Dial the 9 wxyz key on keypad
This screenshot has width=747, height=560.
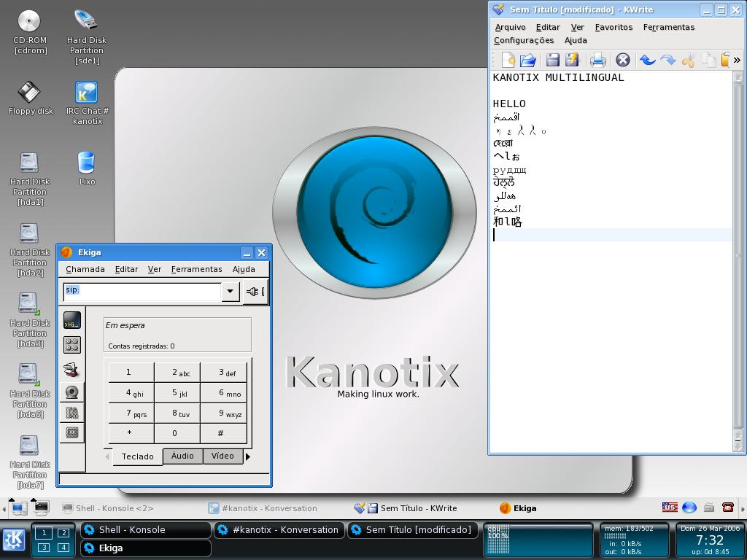pos(224,413)
